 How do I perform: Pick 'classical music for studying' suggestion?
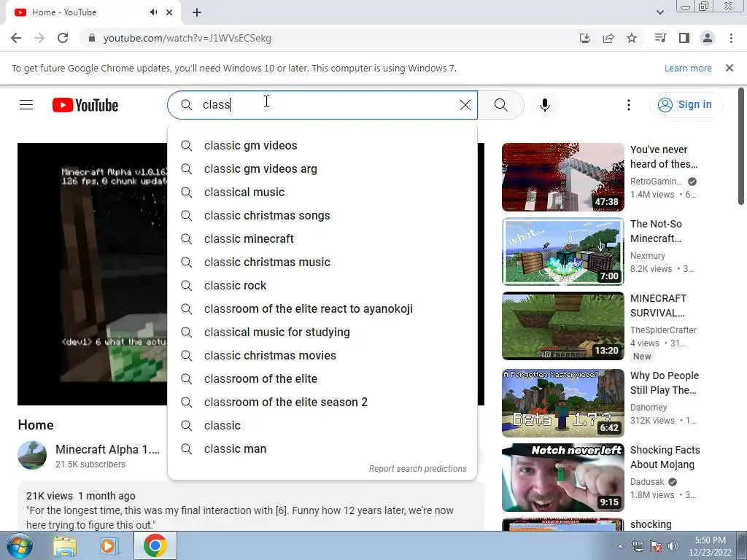322,332
